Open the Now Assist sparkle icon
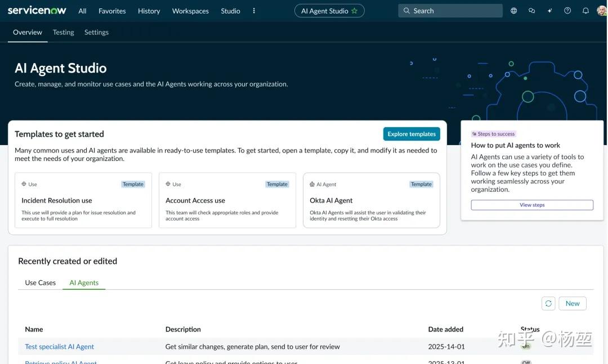 (x=549, y=11)
